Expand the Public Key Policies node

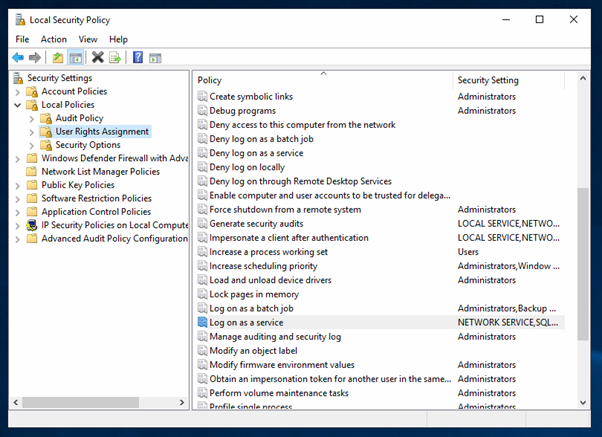[18, 184]
